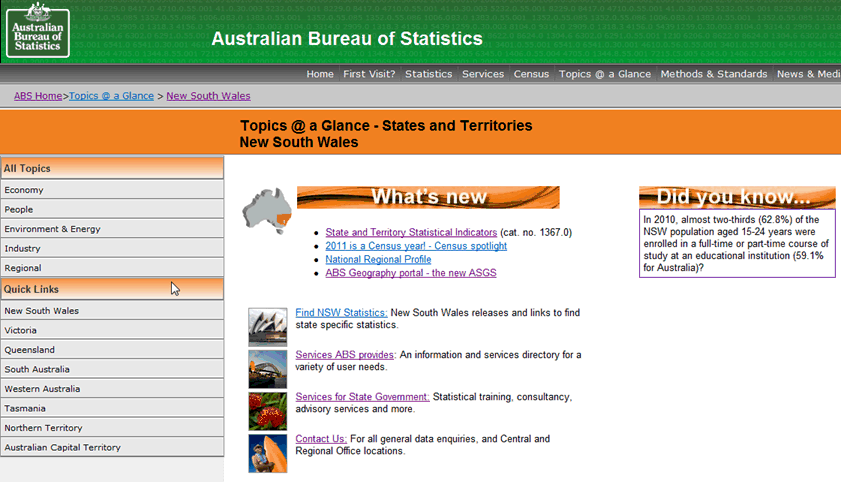Open the Statistics menu in navigation bar
841x482 pixels.
tap(428, 74)
